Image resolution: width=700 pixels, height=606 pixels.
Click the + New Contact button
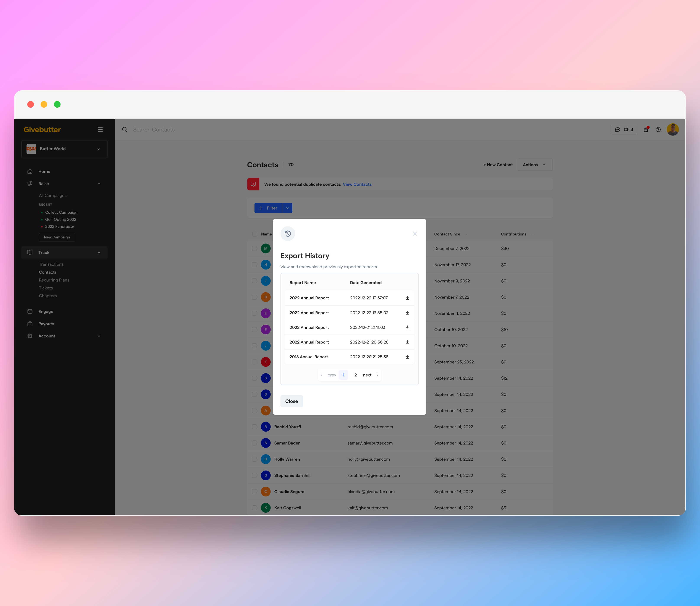point(498,165)
